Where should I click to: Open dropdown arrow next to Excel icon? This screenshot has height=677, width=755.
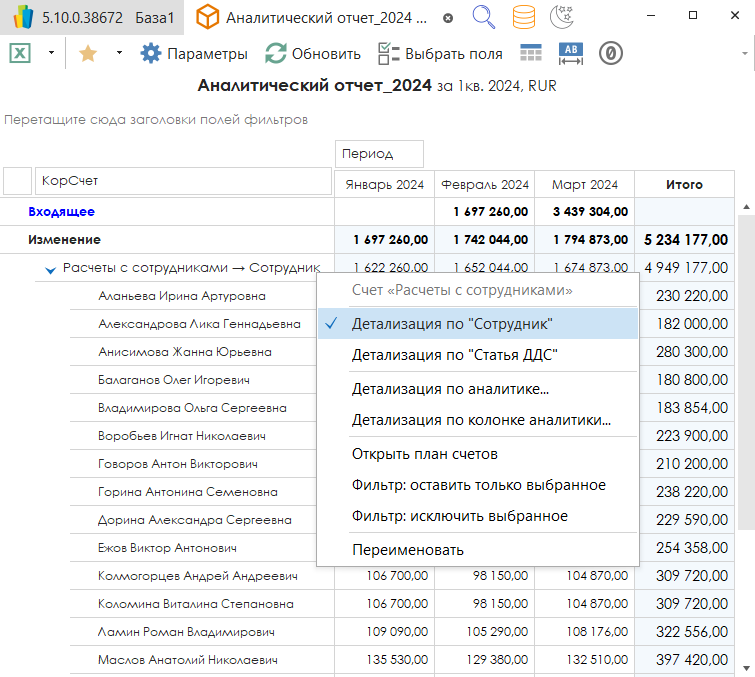point(51,54)
